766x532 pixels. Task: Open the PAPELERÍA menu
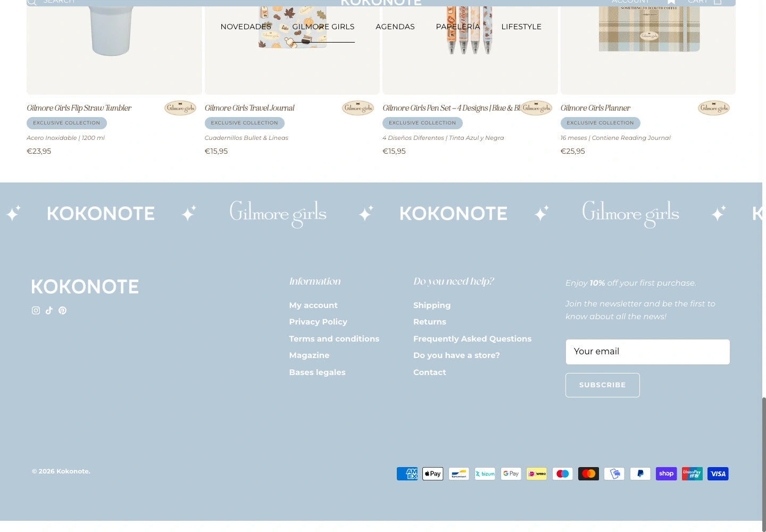pyautogui.click(x=458, y=27)
